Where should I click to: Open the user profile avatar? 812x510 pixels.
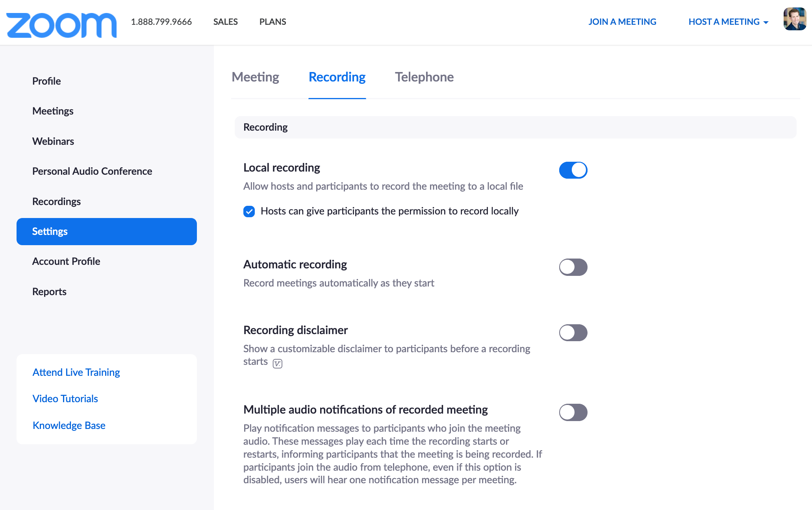click(x=794, y=19)
